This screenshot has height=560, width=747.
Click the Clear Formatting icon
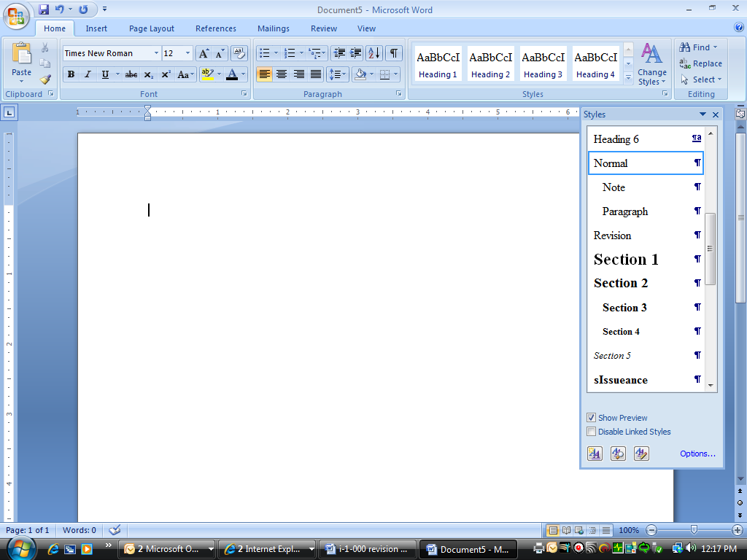pos(239,53)
